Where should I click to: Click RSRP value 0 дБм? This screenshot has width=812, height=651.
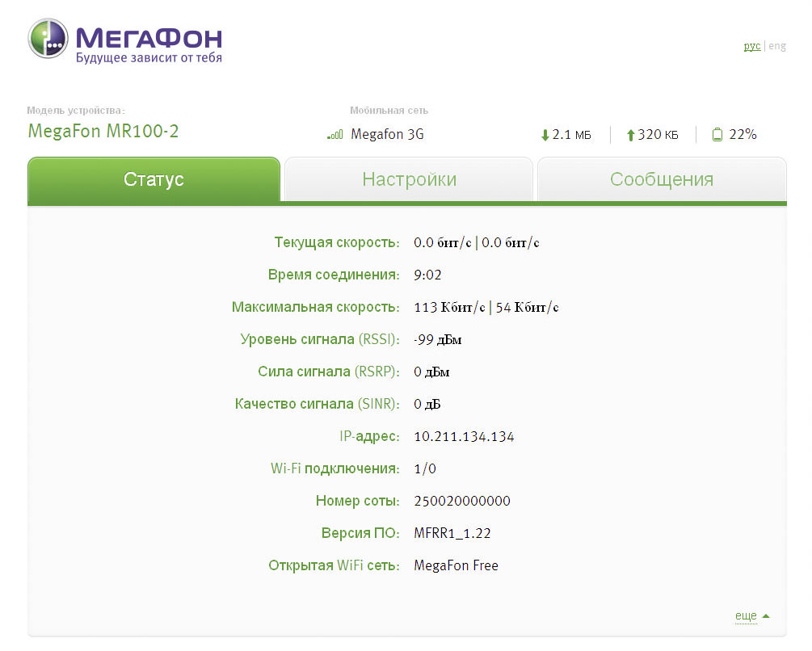(x=431, y=372)
